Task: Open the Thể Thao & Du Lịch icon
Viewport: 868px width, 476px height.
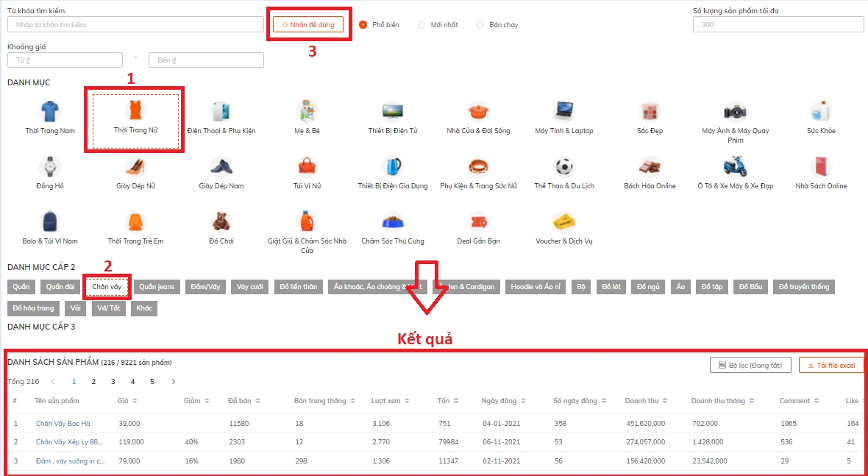Action: tap(563, 167)
